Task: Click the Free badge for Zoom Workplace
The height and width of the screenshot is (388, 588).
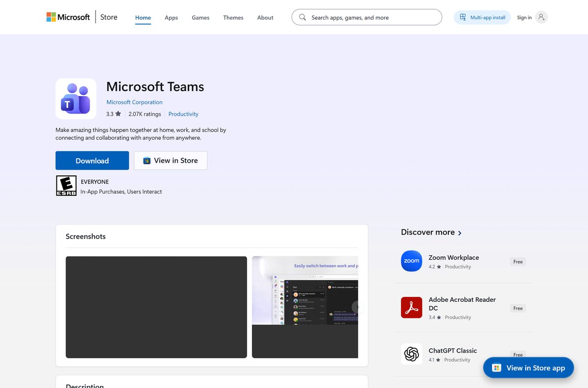Action: click(518, 262)
